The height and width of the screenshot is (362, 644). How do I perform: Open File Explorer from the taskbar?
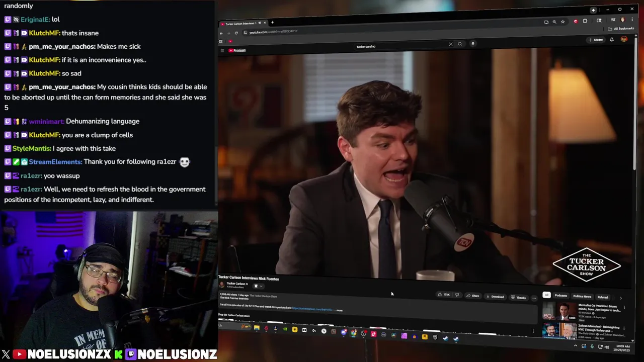[x=257, y=328]
